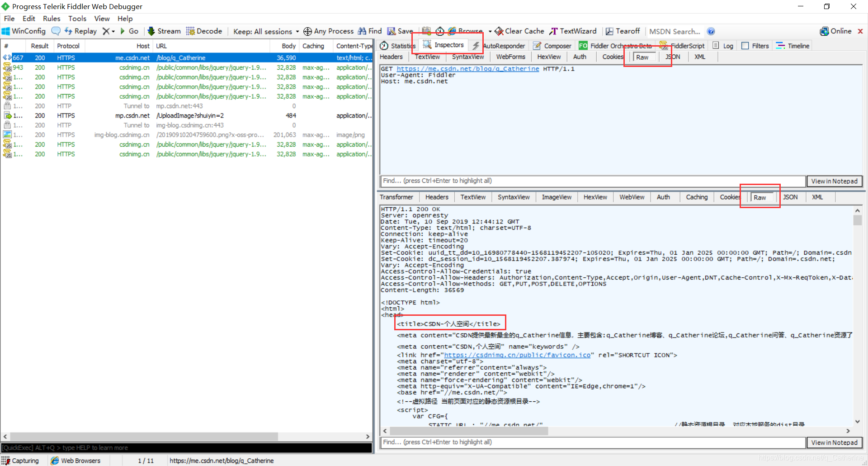The width and height of the screenshot is (868, 466).
Task: Switch to the AutoResponder tab
Action: coord(498,46)
